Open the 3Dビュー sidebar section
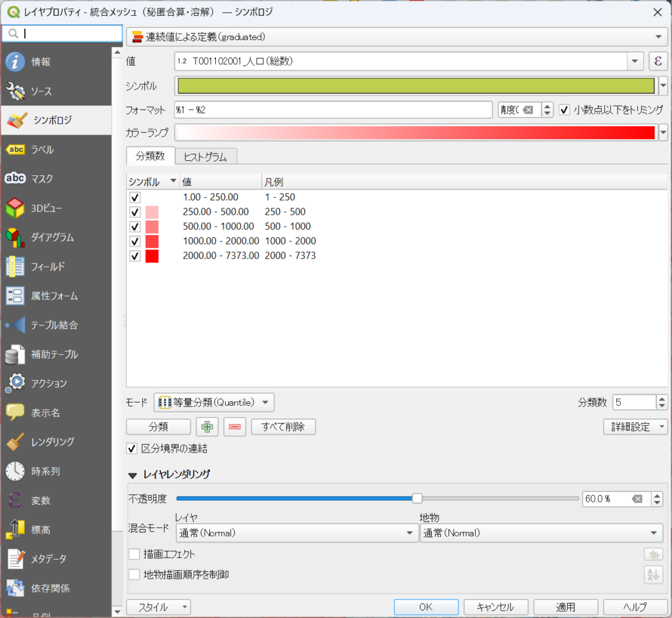This screenshot has height=618, width=672. pyautogui.click(x=47, y=208)
